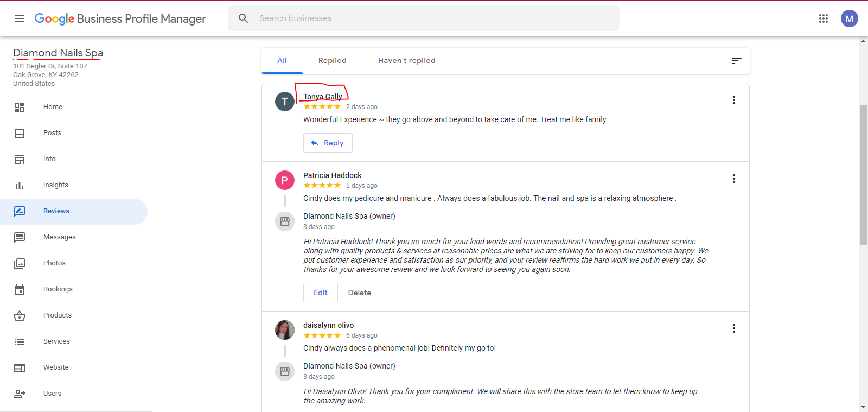Delete the reply to Patricia Haddock
This screenshot has width=868, height=412.
(x=360, y=293)
